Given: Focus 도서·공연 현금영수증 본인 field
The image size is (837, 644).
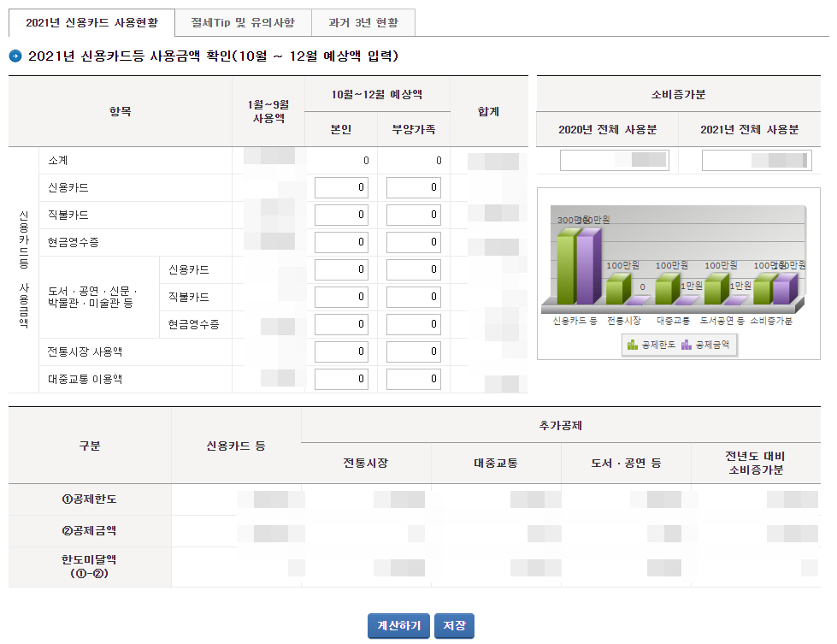Looking at the screenshot, I should (x=341, y=325).
